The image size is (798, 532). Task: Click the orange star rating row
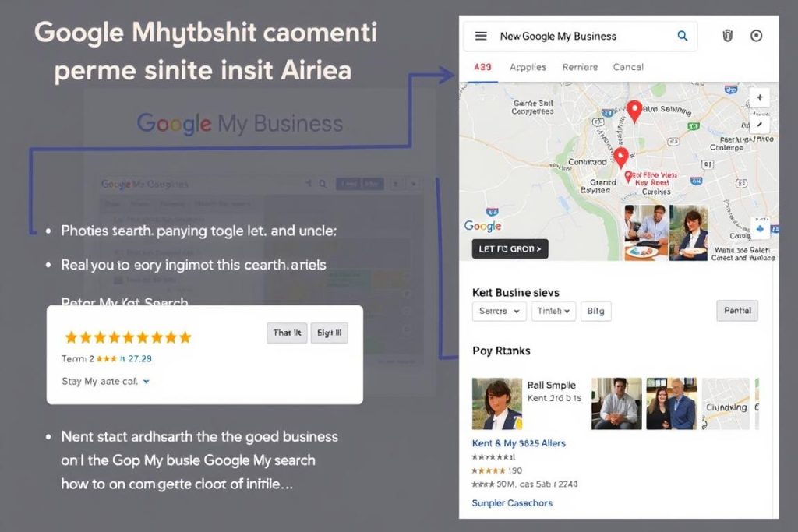pyautogui.click(x=128, y=337)
